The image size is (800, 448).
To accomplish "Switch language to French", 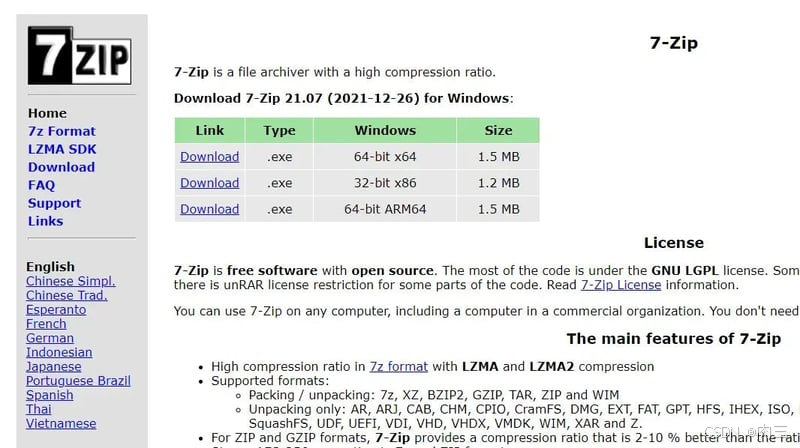I will point(46,324).
